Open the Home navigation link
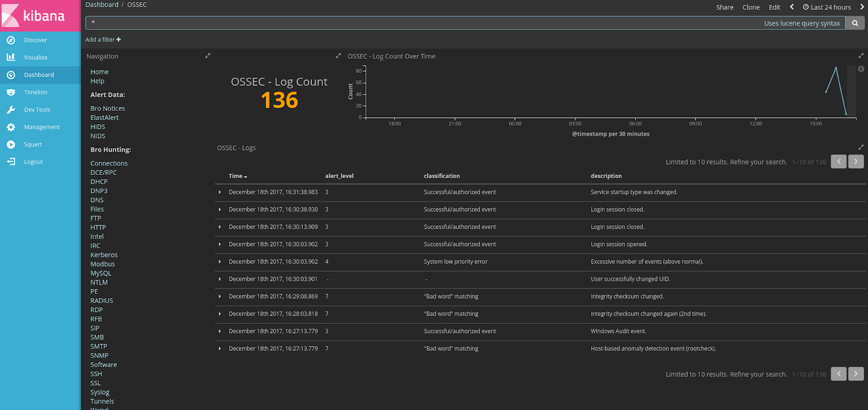This screenshot has width=868, height=410. coord(99,72)
